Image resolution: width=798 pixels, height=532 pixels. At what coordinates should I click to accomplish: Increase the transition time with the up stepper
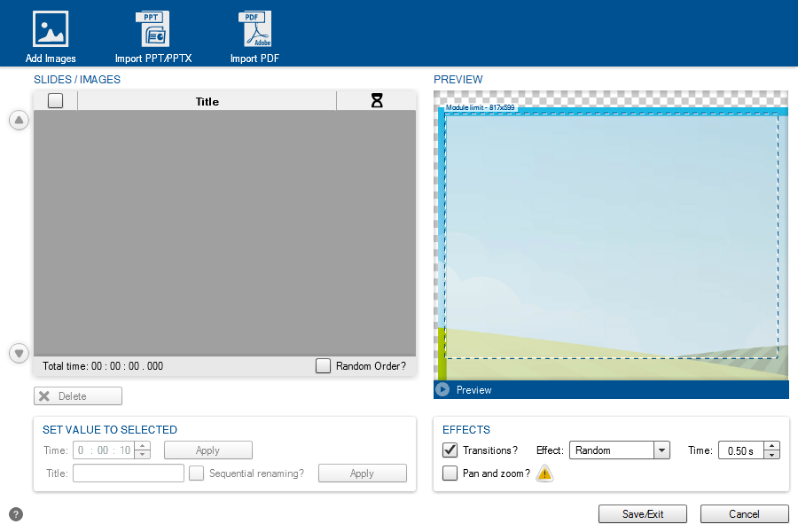[x=771, y=446]
